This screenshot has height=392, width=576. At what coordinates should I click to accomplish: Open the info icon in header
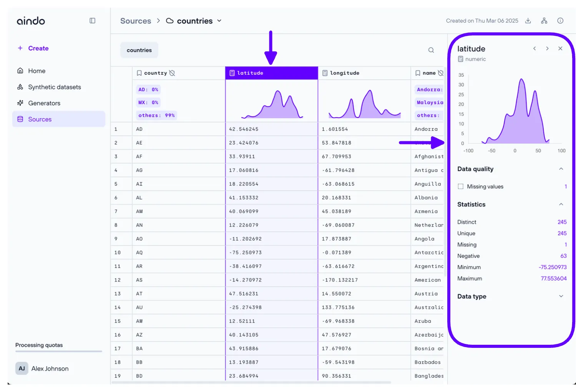pyautogui.click(x=560, y=21)
